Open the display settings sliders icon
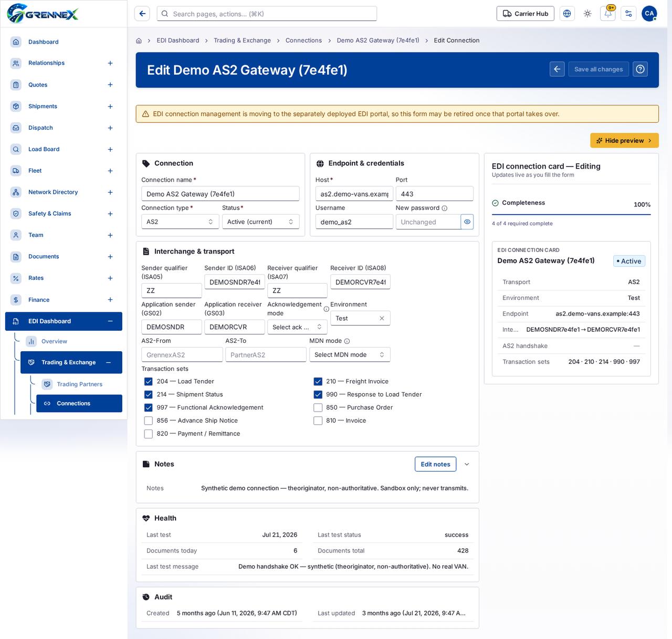The image size is (672, 639). (x=628, y=14)
